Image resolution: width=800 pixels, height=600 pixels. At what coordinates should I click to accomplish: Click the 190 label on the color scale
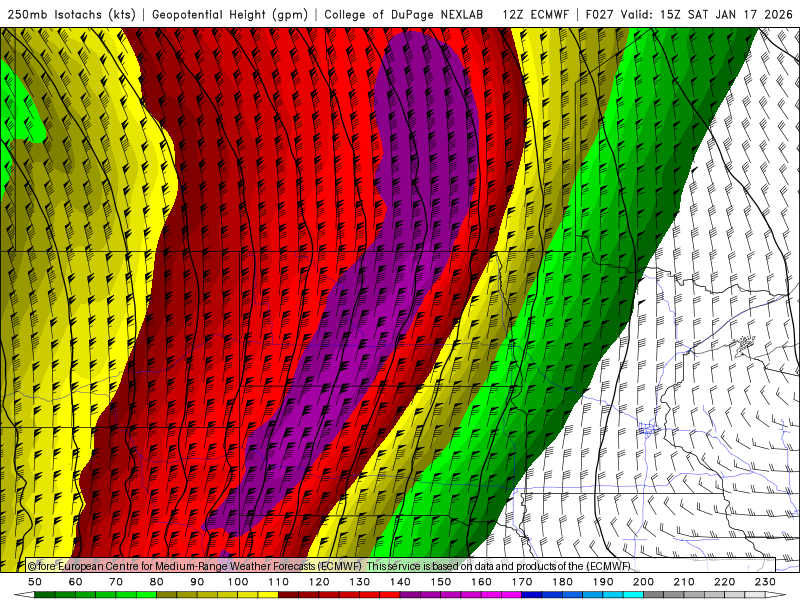pyautogui.click(x=603, y=582)
